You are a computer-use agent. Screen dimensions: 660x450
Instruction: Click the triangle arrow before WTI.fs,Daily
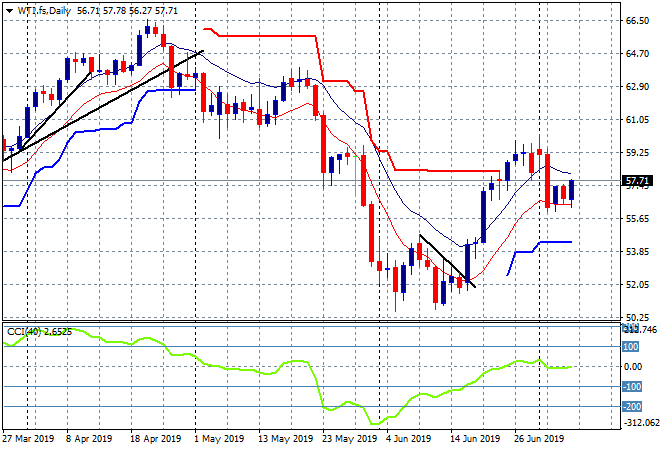pyautogui.click(x=9, y=11)
